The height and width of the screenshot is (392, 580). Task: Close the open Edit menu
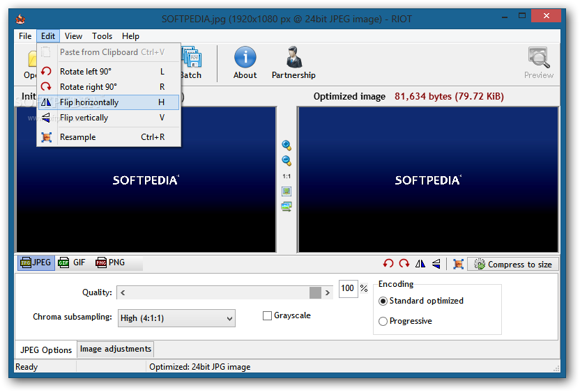click(48, 36)
